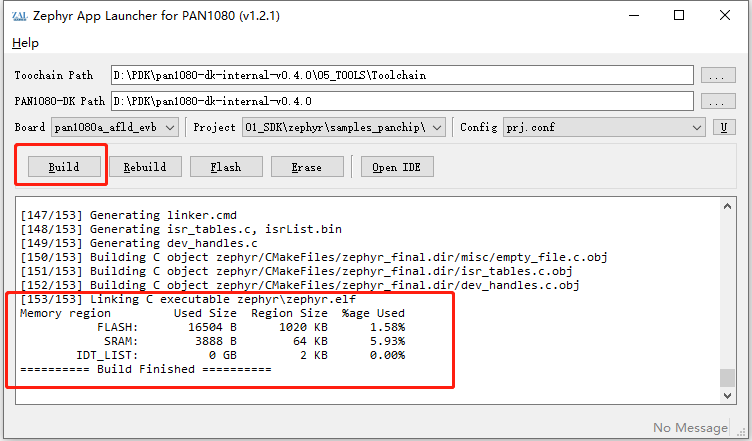Click the 'Toochain Path' label

click(x=54, y=75)
